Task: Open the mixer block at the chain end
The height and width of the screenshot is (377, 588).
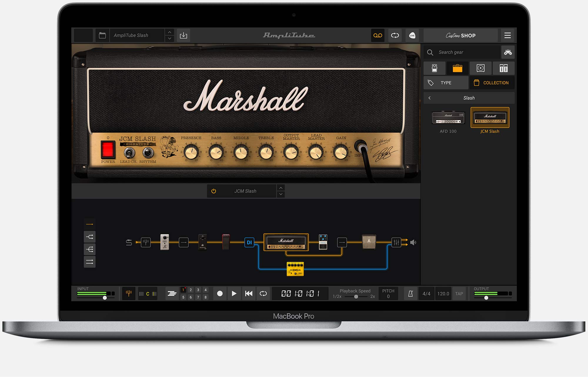Action: (x=396, y=242)
